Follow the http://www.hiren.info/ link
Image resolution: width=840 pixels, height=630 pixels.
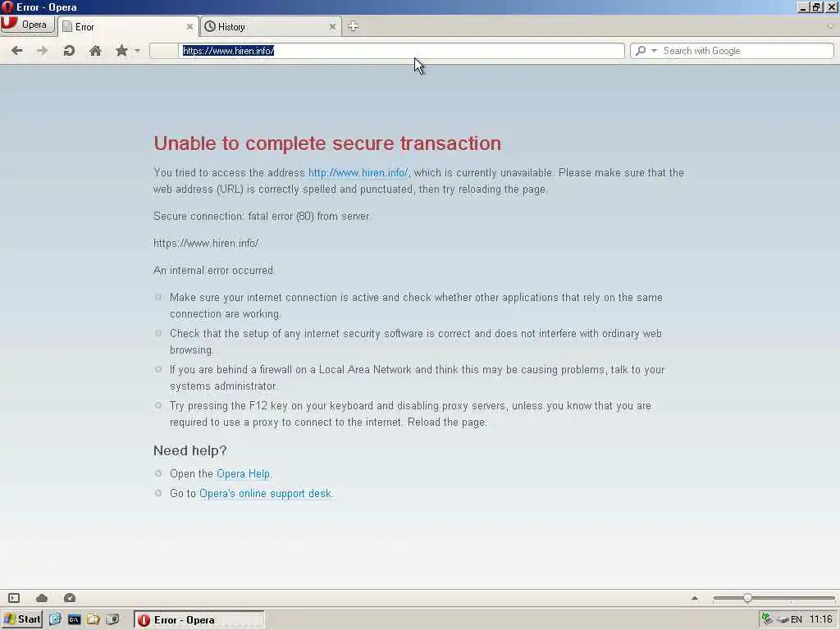358,172
